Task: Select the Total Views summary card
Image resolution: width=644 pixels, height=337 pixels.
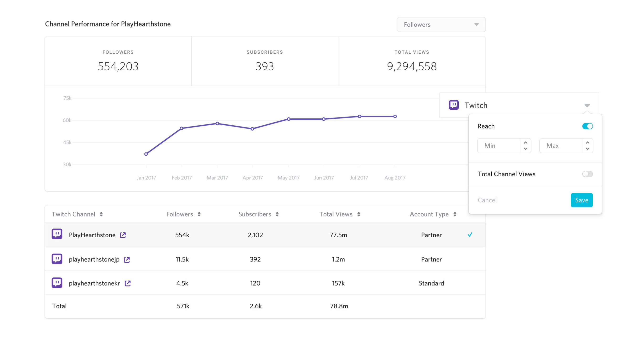Action: click(411, 61)
